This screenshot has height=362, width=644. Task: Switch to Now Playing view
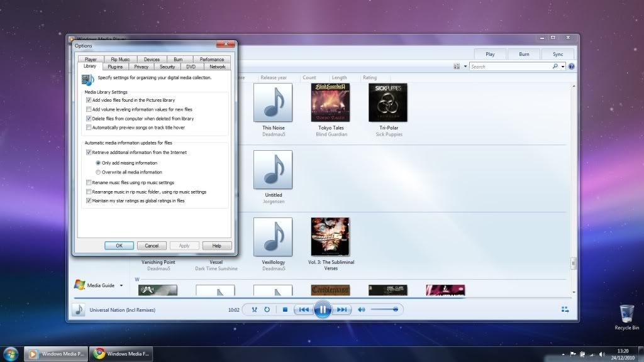[x=565, y=309]
